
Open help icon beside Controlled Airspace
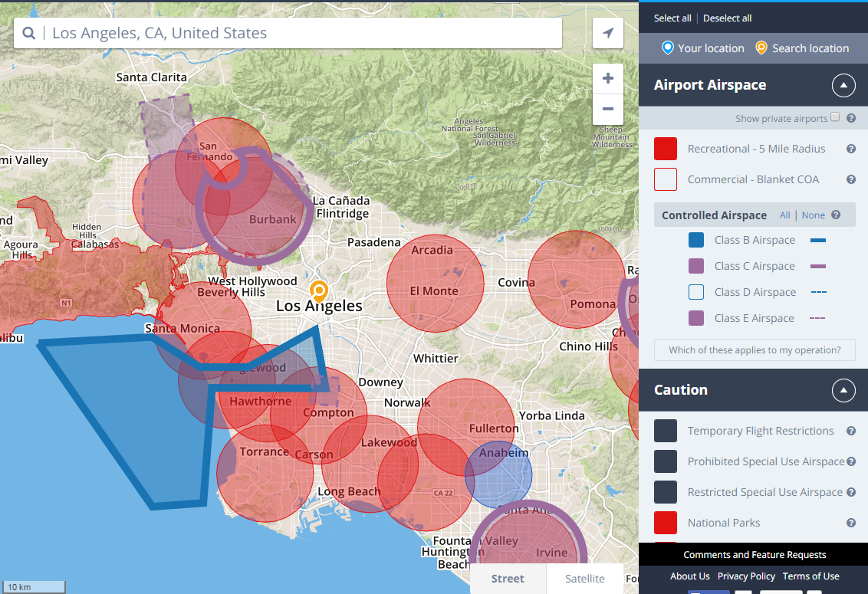click(x=836, y=215)
